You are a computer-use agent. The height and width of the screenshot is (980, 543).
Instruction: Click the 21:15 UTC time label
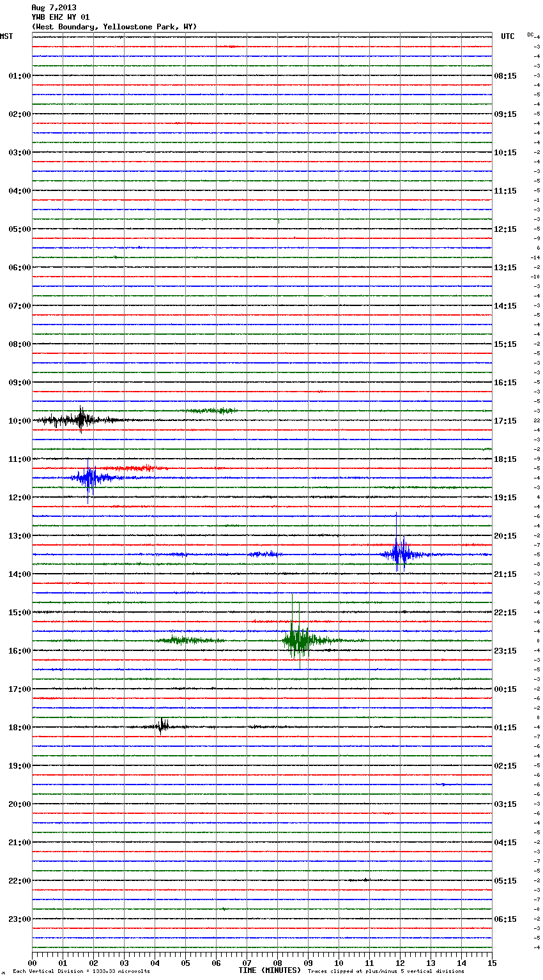(x=505, y=574)
